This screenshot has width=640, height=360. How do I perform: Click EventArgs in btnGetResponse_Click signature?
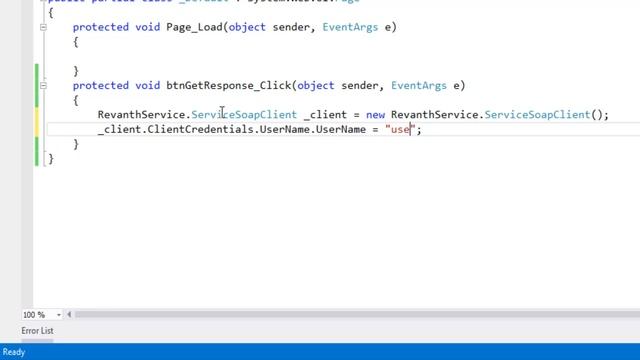coord(419,86)
